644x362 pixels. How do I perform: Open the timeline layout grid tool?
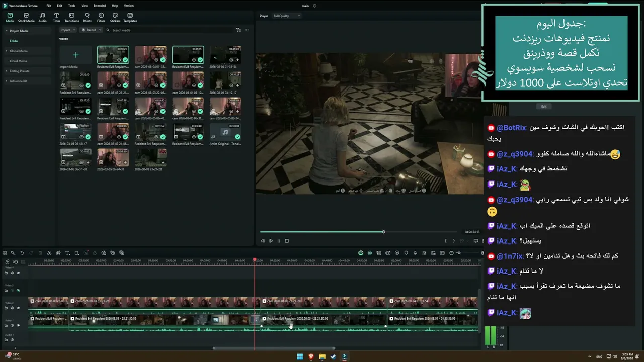(5, 253)
